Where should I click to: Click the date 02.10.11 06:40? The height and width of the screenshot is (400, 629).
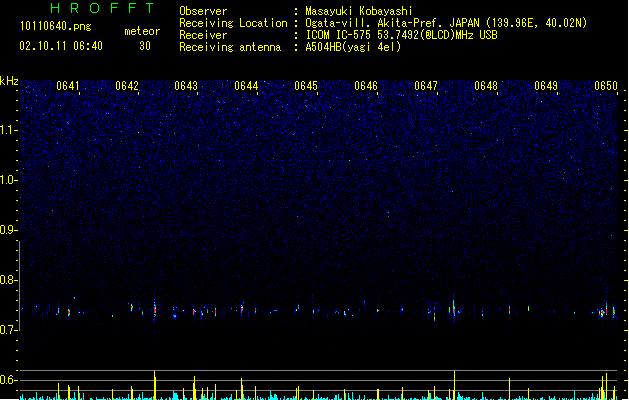pyautogui.click(x=61, y=46)
